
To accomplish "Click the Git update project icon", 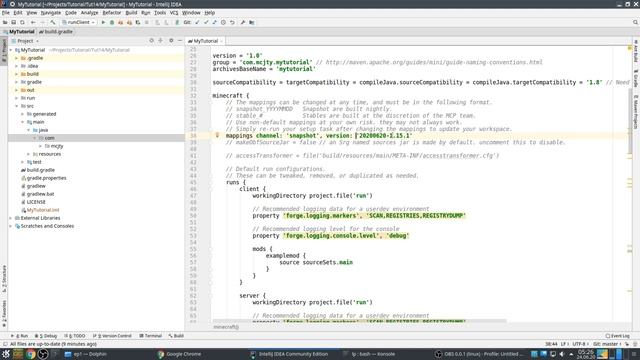I will click(x=197, y=22).
